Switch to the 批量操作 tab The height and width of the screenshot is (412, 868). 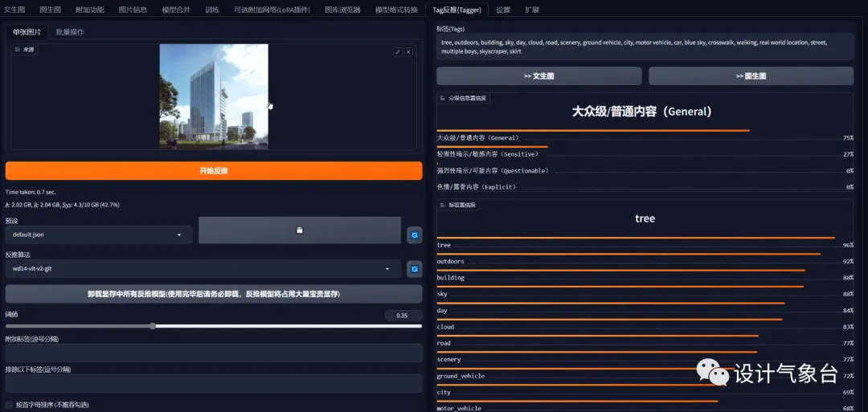tap(70, 32)
